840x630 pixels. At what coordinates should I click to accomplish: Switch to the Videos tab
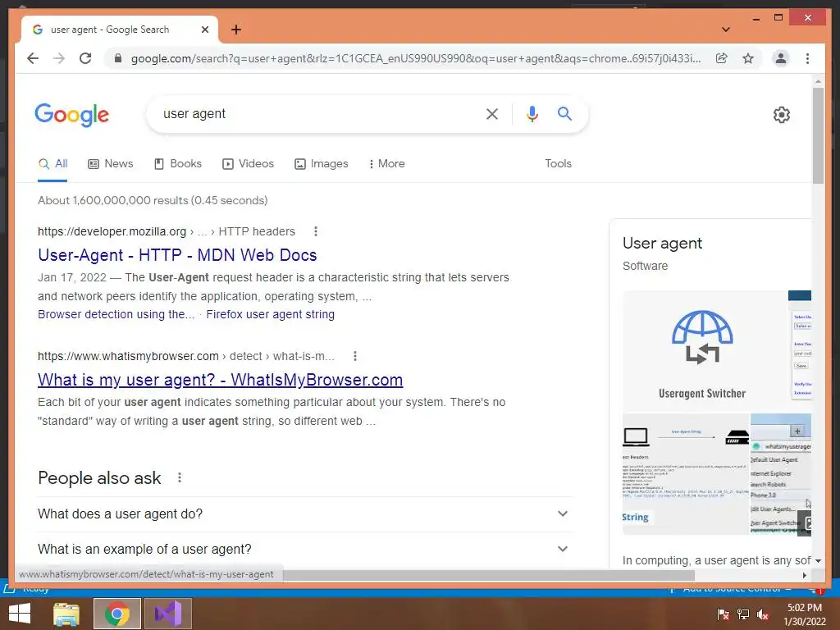tap(248, 164)
